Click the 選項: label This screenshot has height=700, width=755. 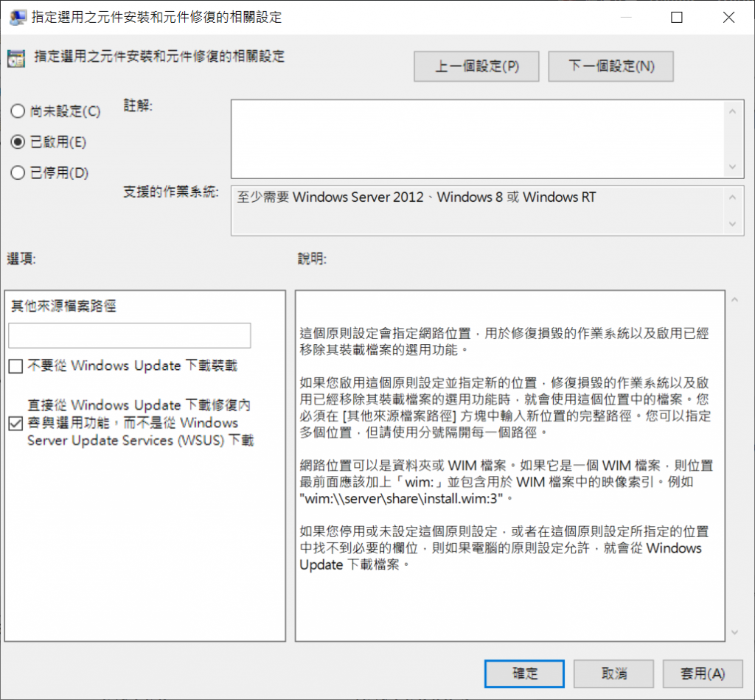(x=21, y=259)
